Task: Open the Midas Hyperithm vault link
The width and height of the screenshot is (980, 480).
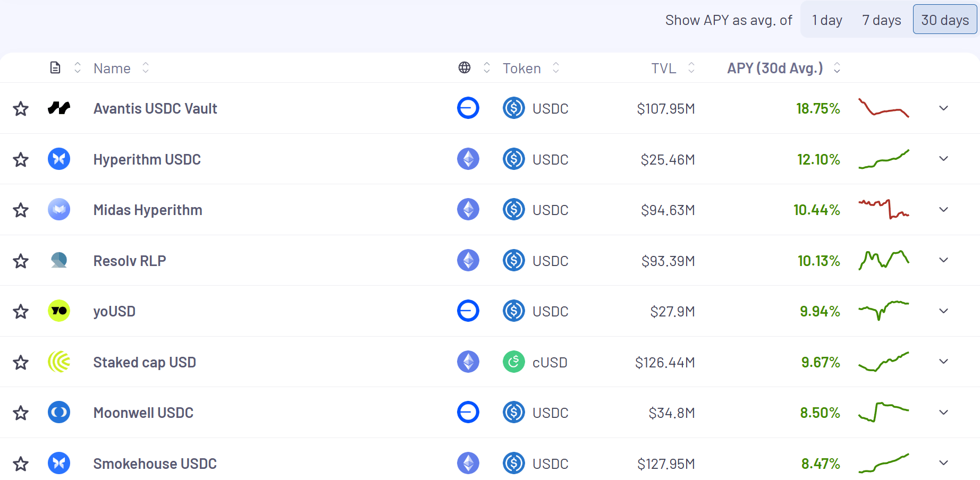Action: (x=148, y=210)
